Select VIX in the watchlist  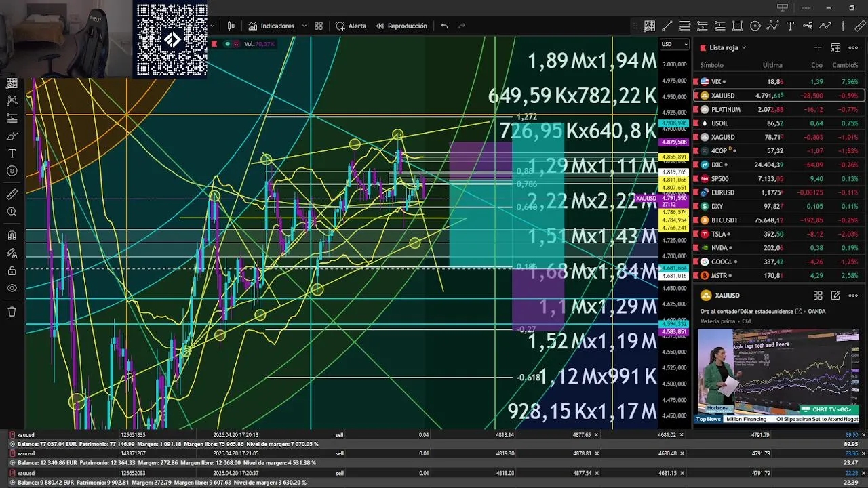[x=778, y=81]
